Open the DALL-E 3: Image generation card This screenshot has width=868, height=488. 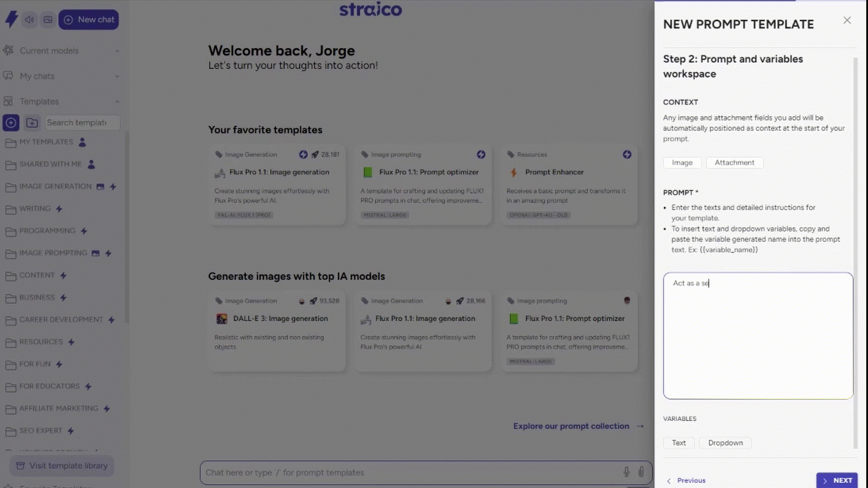click(x=277, y=331)
